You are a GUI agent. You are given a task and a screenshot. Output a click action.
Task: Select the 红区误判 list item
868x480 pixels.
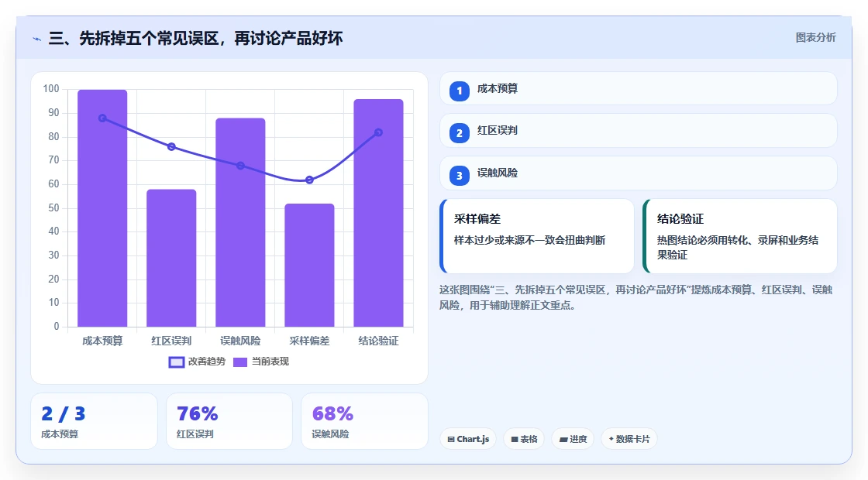(639, 131)
